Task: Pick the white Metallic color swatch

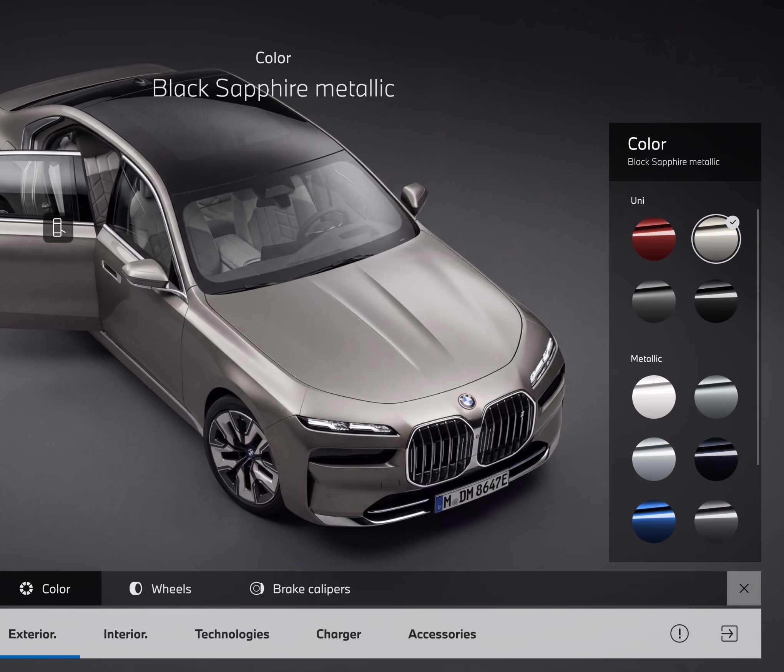Action: pos(654,397)
